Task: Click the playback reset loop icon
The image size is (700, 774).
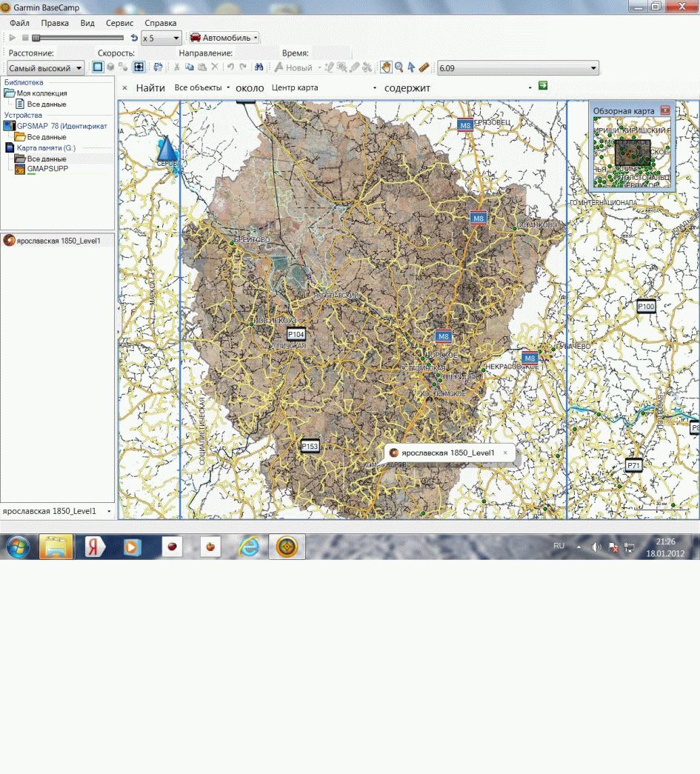Action: click(133, 38)
